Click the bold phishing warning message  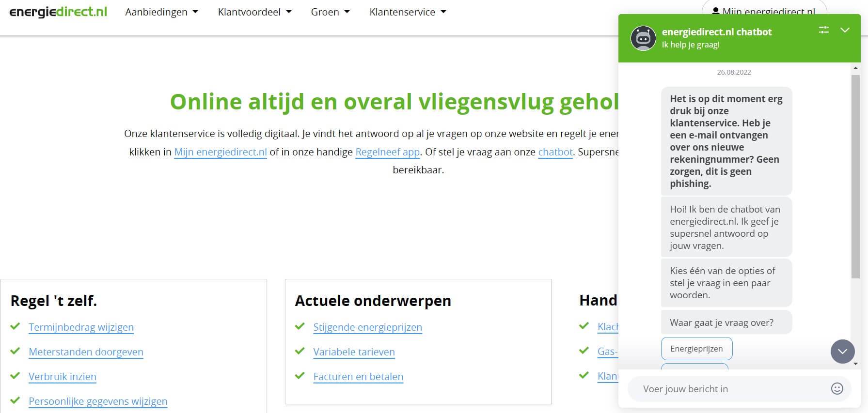[726, 141]
